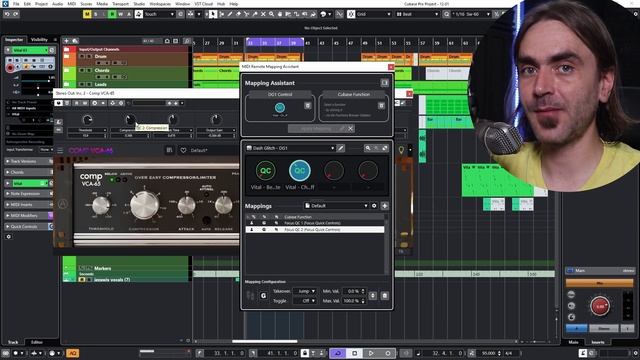This screenshot has height=360, width=640.
Task: Click the undo arrow in the toolbar
Action: point(7,14)
